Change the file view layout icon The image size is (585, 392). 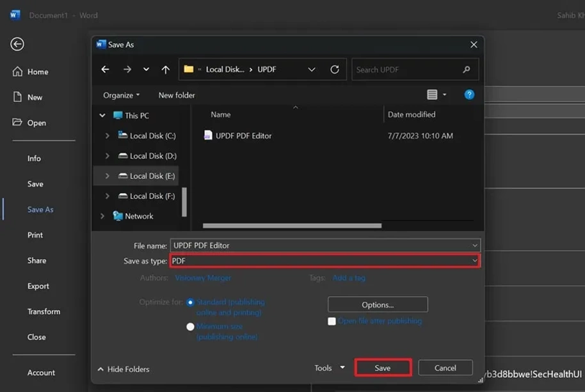432,95
